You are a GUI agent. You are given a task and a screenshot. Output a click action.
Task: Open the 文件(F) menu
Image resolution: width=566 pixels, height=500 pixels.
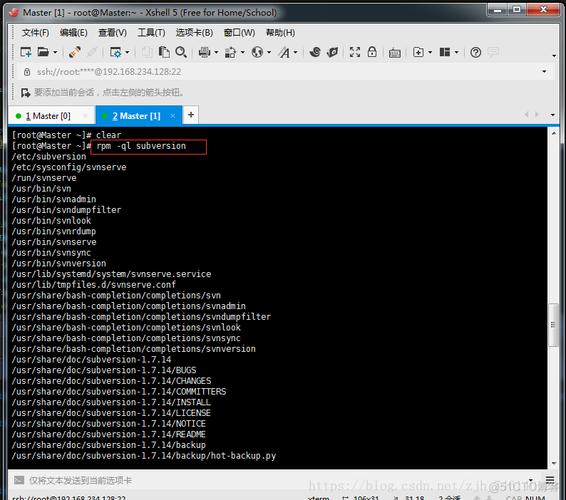35,33
